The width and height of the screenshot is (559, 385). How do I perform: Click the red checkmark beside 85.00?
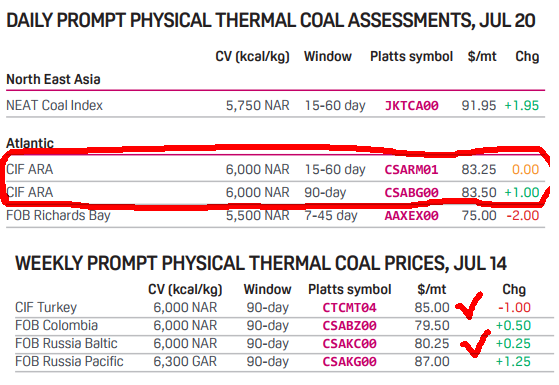470,305
